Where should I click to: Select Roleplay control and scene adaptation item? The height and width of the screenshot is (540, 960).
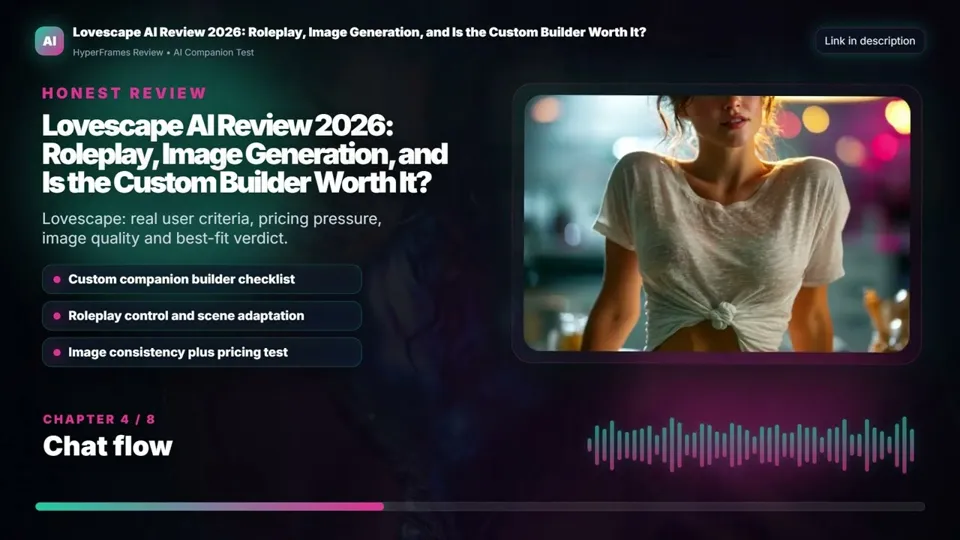tap(201, 316)
